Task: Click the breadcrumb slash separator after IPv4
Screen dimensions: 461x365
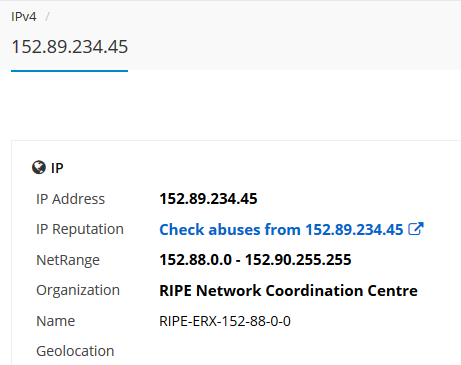Action: click(x=47, y=17)
